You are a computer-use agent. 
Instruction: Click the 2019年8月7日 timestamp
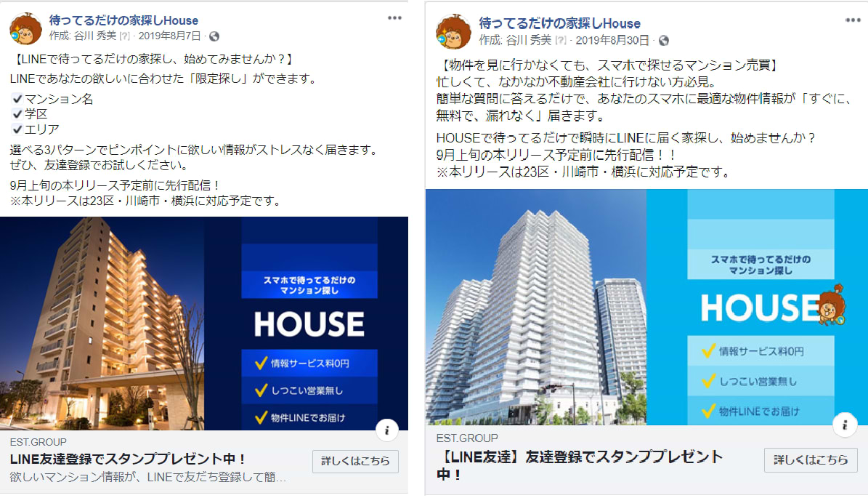coord(169,36)
